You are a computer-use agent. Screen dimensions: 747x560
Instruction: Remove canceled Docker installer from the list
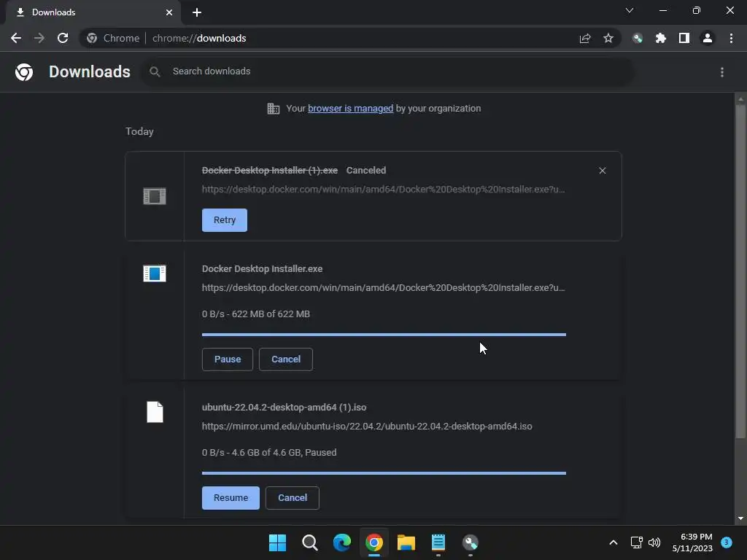[602, 171]
